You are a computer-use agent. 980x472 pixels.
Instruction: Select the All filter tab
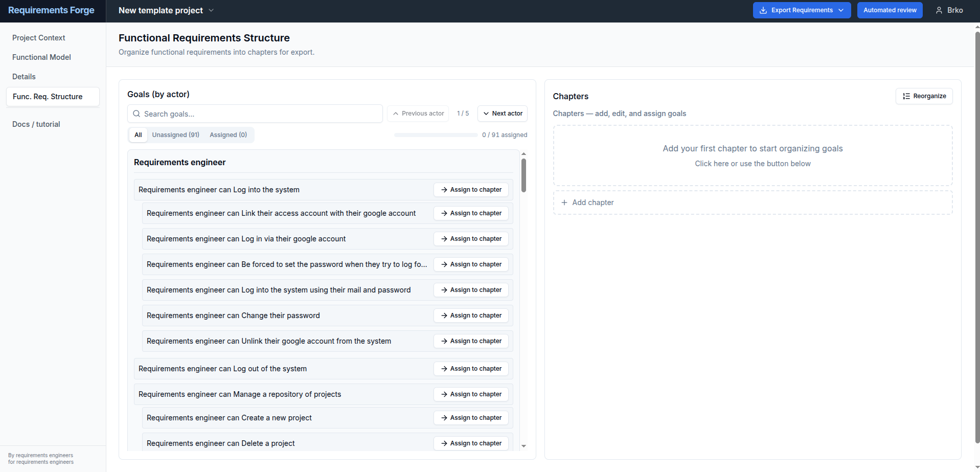point(138,135)
